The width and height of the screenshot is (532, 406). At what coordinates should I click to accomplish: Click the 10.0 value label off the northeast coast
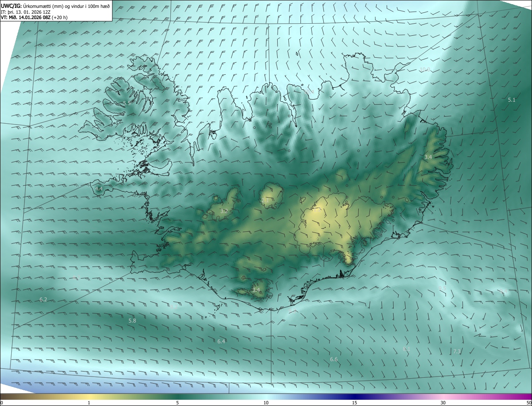coord(425,69)
